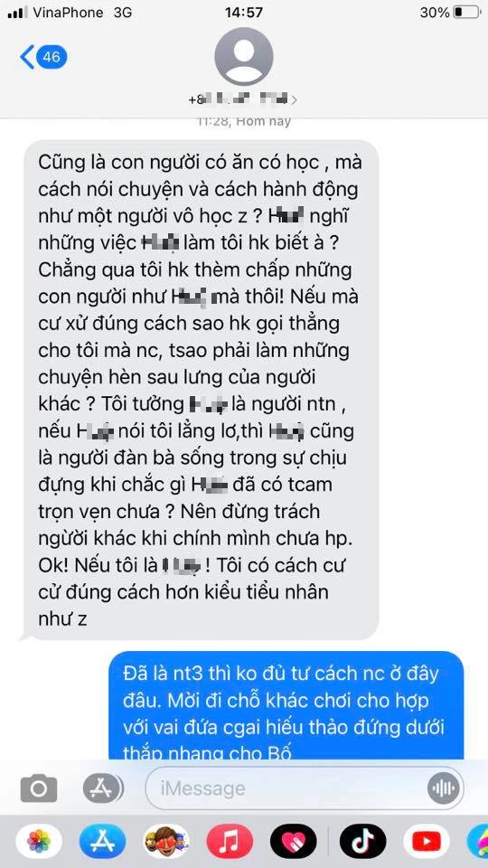
Task: Open the camera icon beside message field
Action: [39, 788]
